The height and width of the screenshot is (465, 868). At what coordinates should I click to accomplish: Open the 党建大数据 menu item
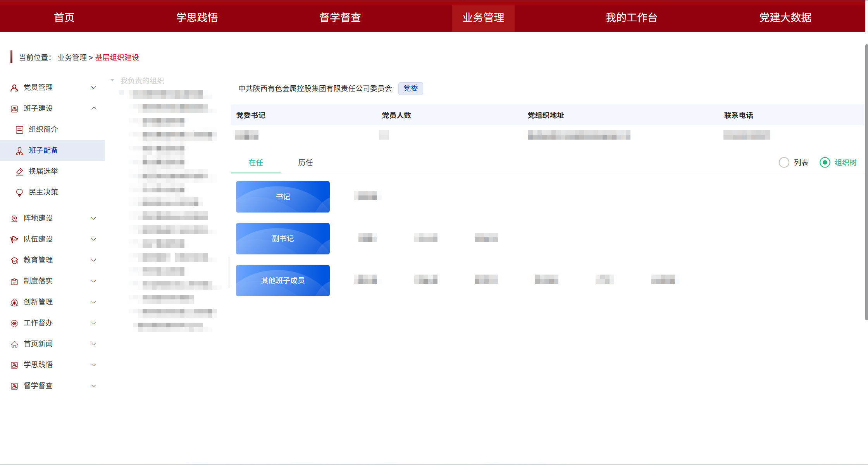tap(785, 17)
